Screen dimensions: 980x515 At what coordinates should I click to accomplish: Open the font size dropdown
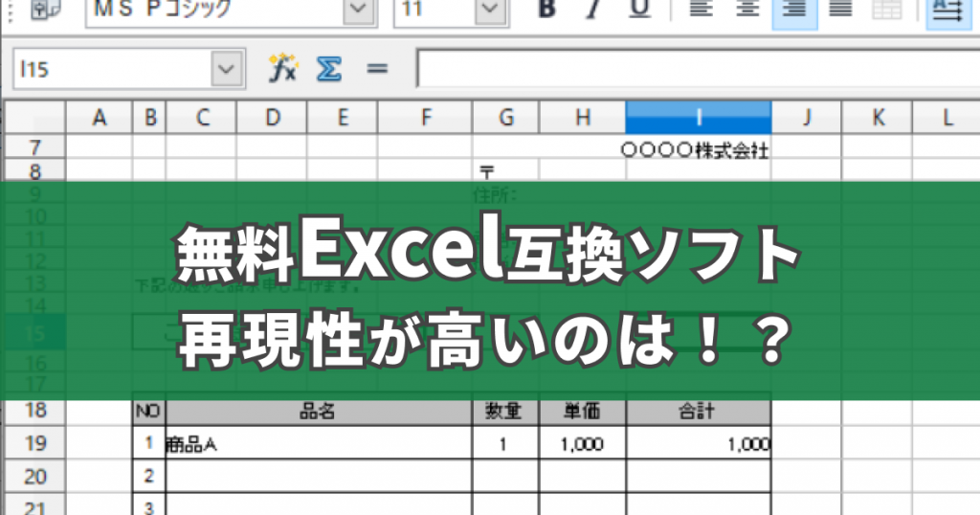491,10
